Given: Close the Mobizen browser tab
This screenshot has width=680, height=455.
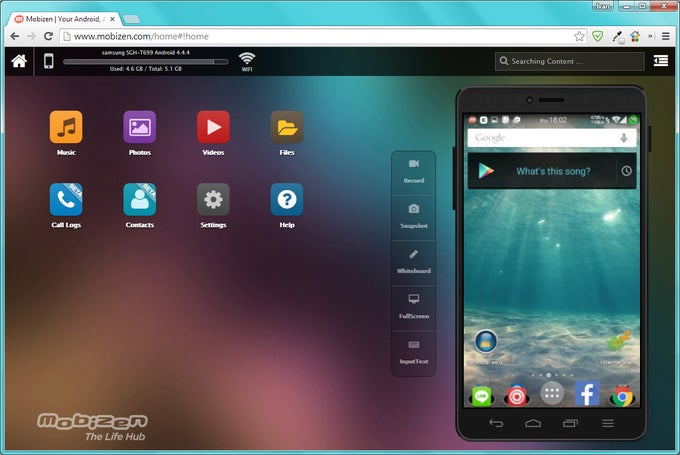Looking at the screenshot, I should click(112, 19).
